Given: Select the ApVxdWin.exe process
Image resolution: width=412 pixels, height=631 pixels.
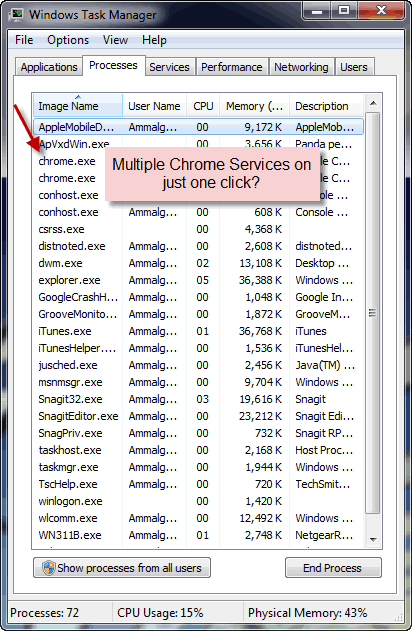Looking at the screenshot, I should (x=199, y=144).
